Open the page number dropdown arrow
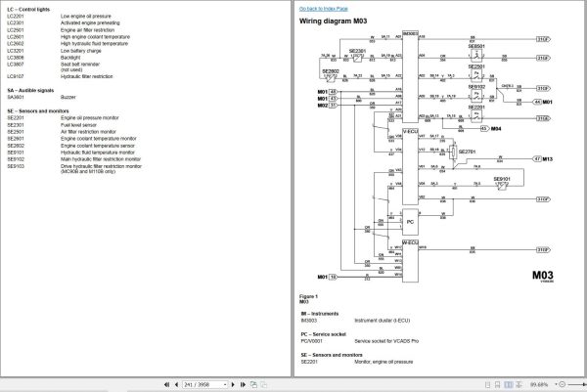The height and width of the screenshot is (392, 587). pyautogui.click(x=225, y=384)
